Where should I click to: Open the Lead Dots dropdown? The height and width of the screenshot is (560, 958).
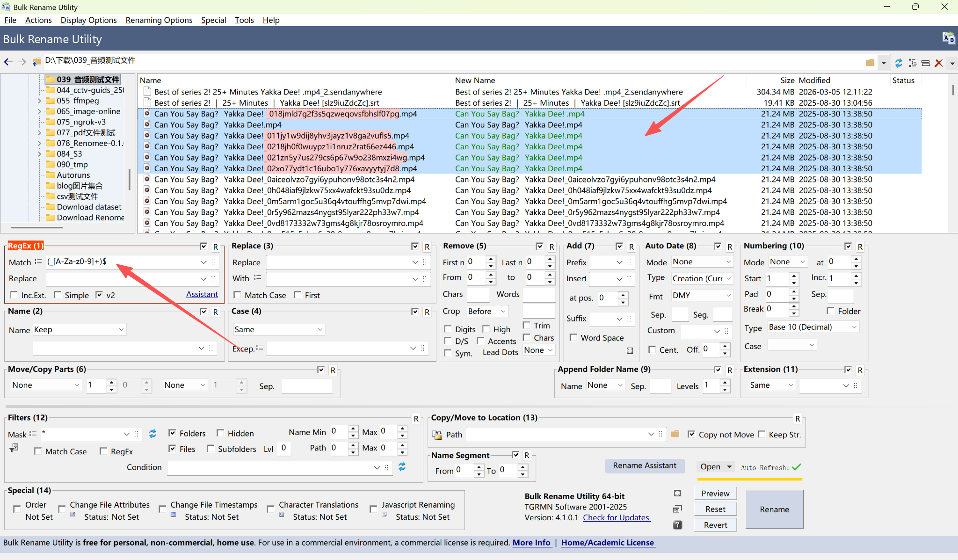click(538, 350)
